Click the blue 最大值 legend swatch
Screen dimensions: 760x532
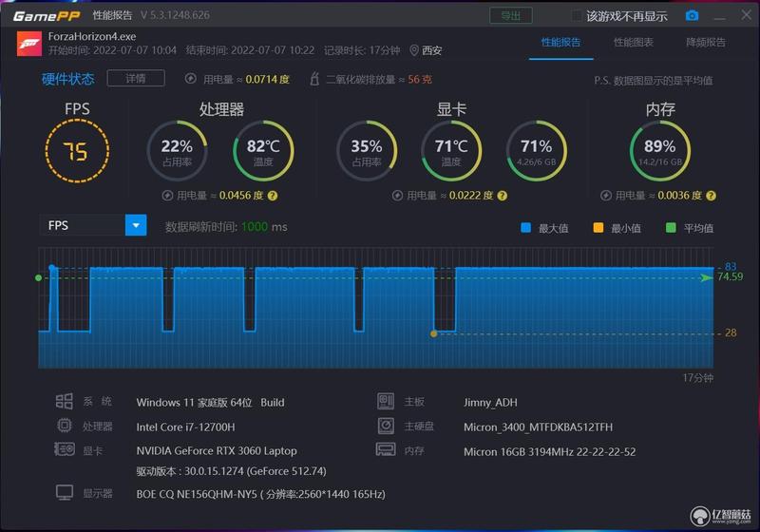click(x=525, y=228)
